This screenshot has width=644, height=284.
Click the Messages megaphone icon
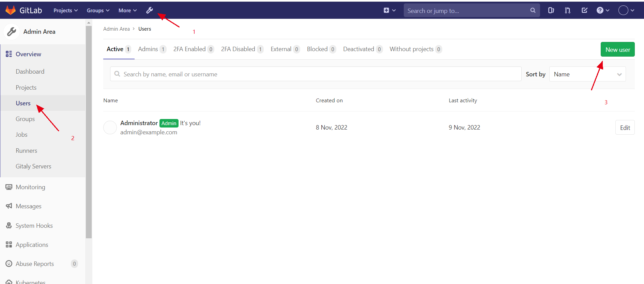(9, 206)
